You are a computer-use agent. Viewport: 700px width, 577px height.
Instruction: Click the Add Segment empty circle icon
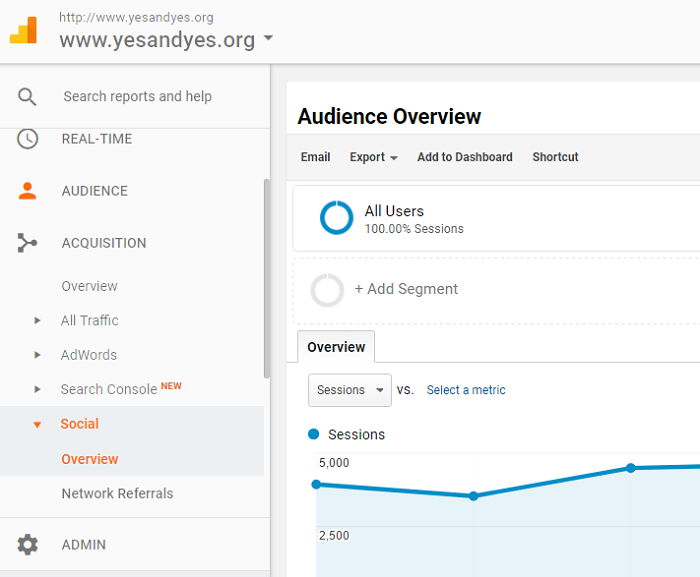point(327,290)
